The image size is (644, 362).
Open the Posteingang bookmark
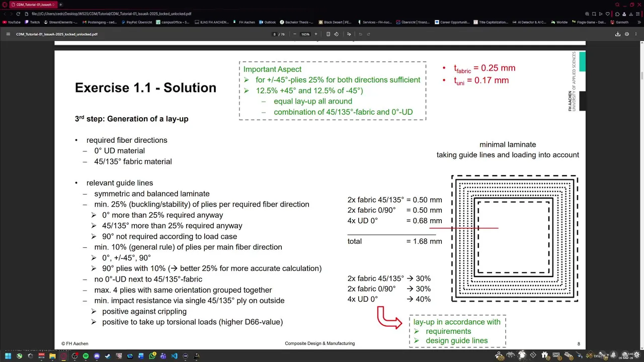(x=100, y=22)
